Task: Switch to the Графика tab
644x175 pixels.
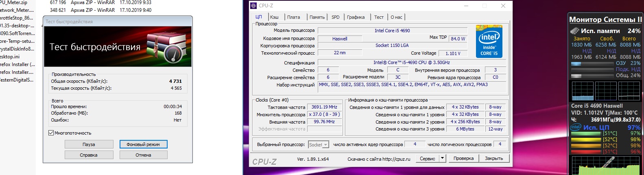Action: click(356, 17)
